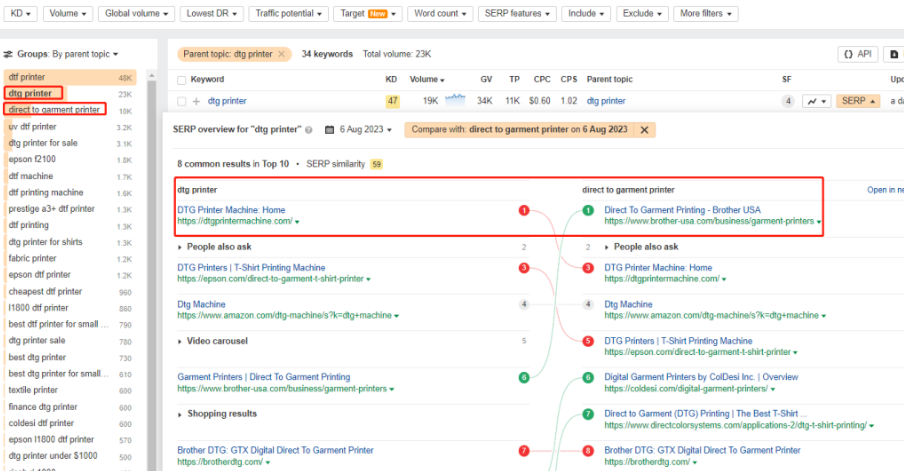904x471 pixels.
Task: Close the Compare with banner
Action: click(644, 130)
